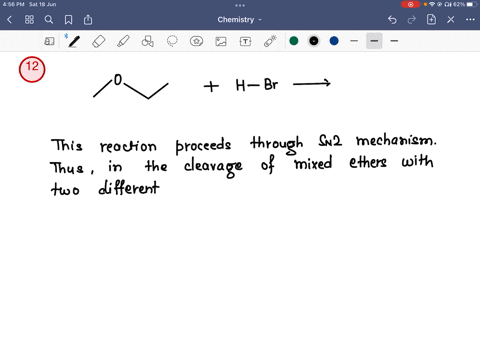Tap the handwritten H—Br reagent
The height and width of the screenshot is (360, 480).
(x=257, y=85)
